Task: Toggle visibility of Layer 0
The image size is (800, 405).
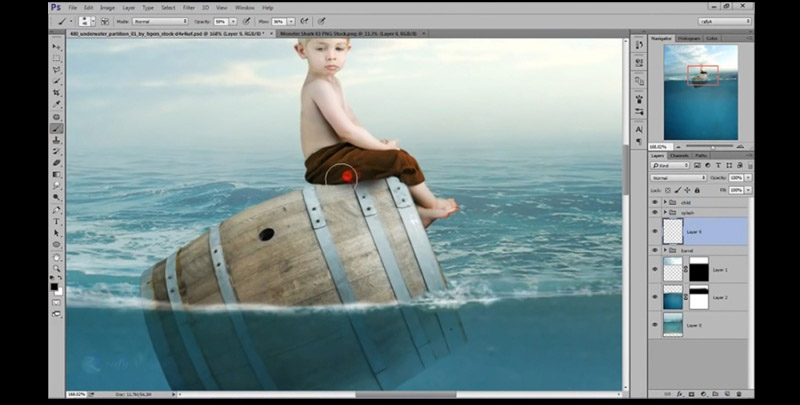Action: tap(655, 325)
